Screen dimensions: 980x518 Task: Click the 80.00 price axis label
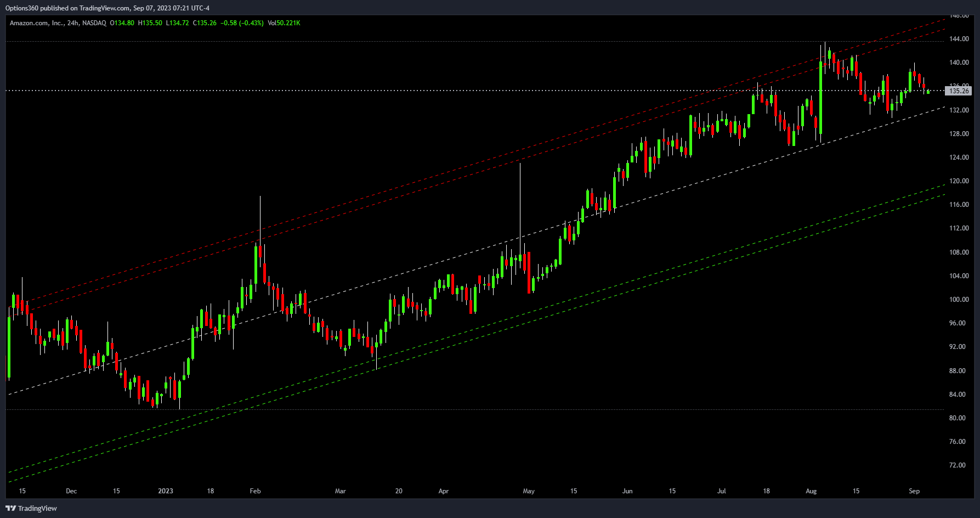pyautogui.click(x=957, y=418)
